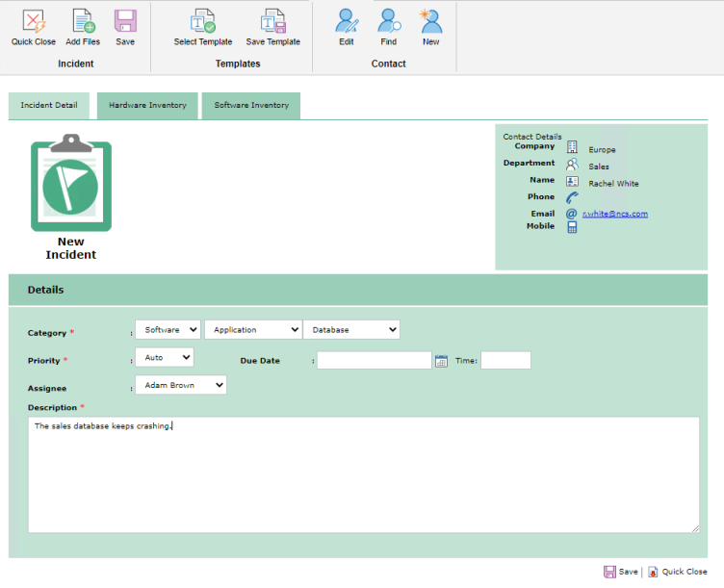Click in the Due Date input field
724x588 pixels.
374,361
